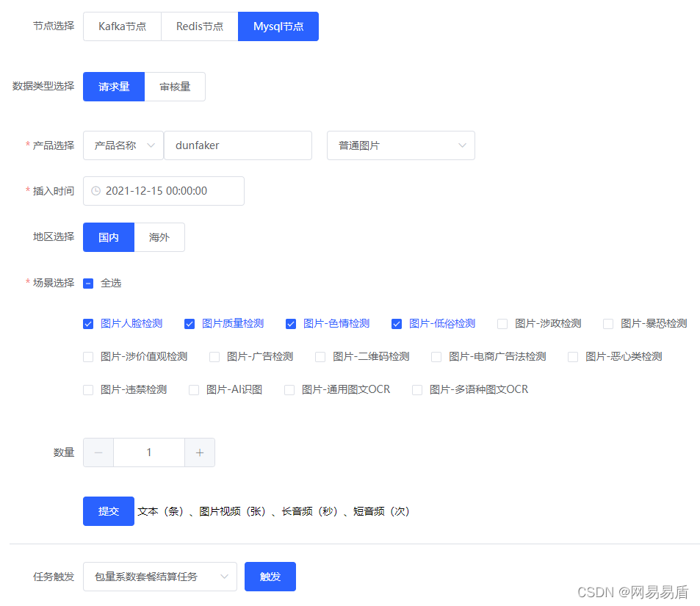
Task: Switch region to 海外
Action: coord(159,237)
